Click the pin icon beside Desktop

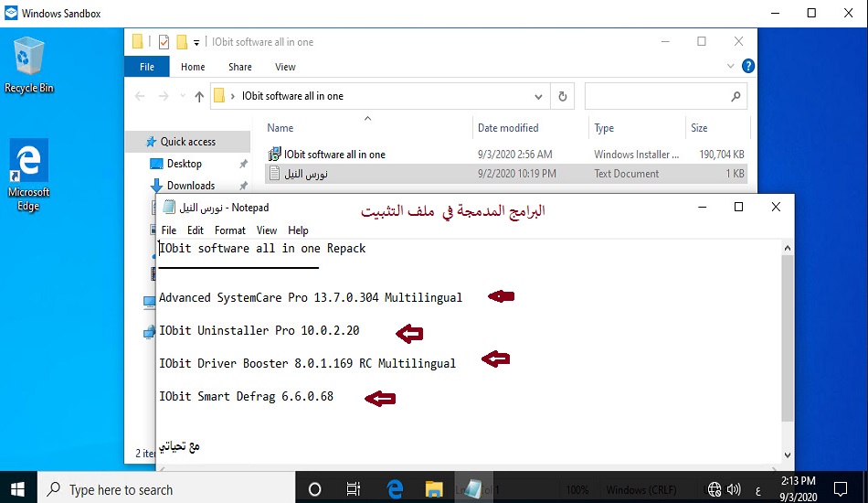coord(243,164)
